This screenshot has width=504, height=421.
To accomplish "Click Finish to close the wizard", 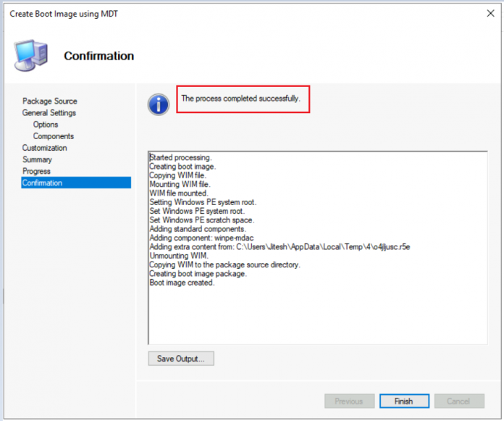I will tap(403, 401).
